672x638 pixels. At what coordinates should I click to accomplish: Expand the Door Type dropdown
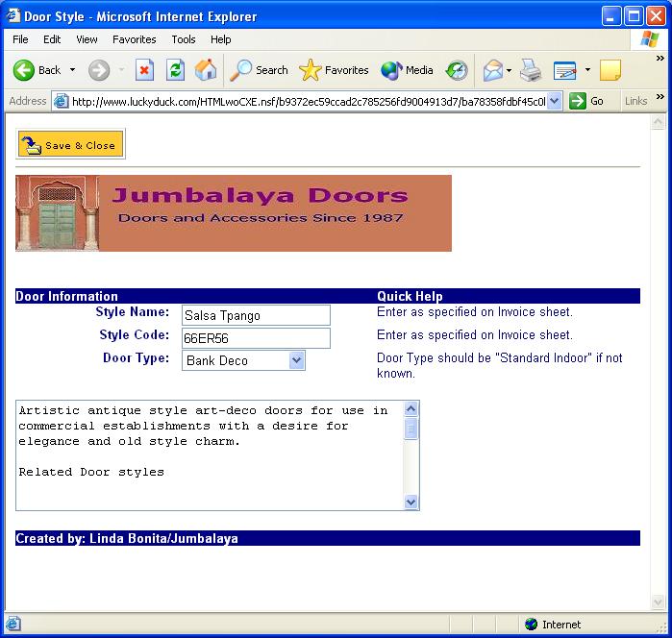click(x=297, y=360)
